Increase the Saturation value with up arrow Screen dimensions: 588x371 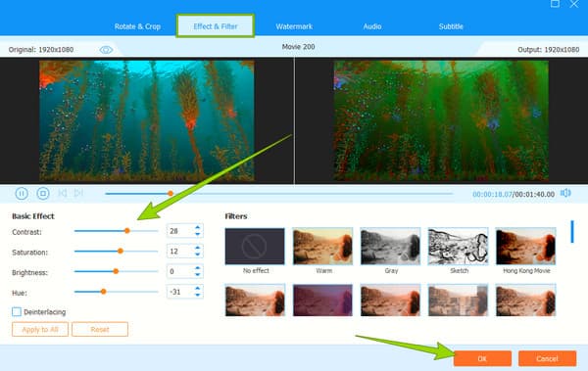coord(198,248)
